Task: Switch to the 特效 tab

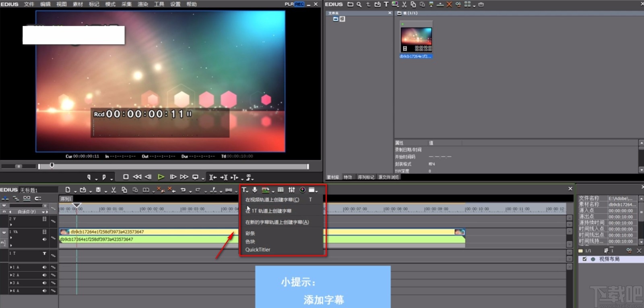Action: click(348, 177)
